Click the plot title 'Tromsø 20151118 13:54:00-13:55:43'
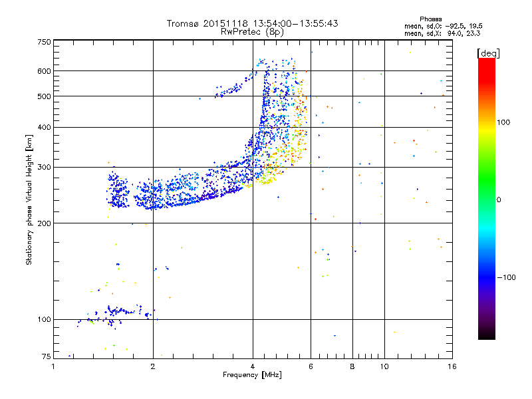This screenshot has width=532, height=399. 252,23
